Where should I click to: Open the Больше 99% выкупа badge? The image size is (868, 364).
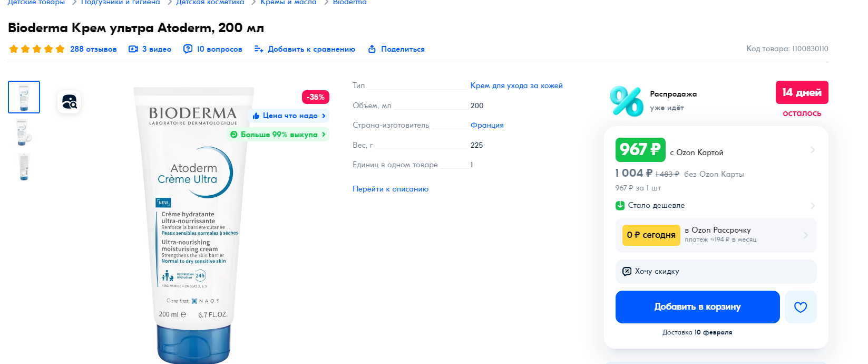[x=278, y=135]
